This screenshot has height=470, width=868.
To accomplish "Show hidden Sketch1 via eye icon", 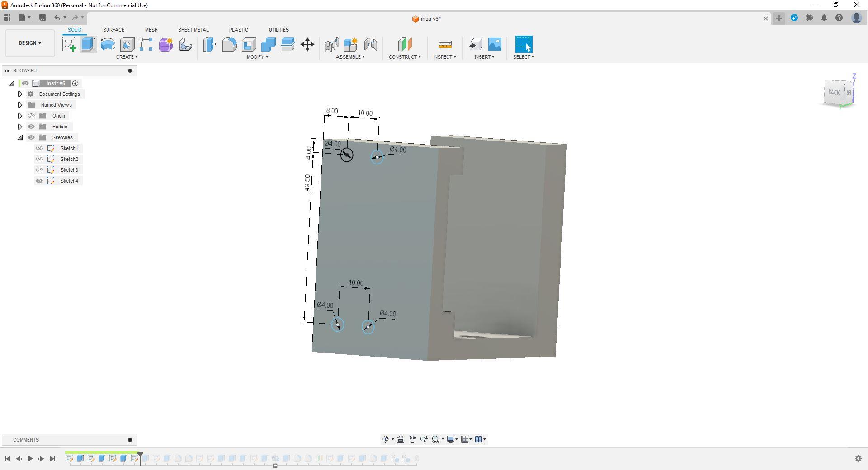I will tap(39, 148).
